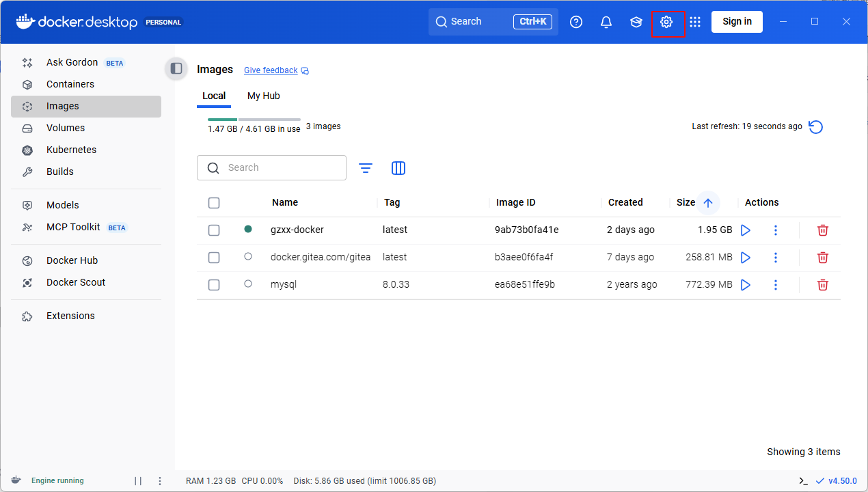Open Kubernetes in sidebar

(x=86, y=150)
